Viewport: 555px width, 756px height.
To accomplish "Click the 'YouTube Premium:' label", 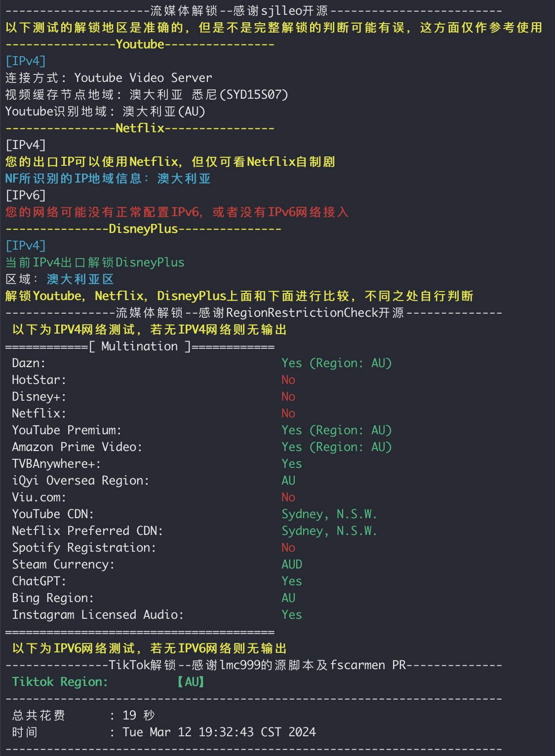I will [x=67, y=430].
